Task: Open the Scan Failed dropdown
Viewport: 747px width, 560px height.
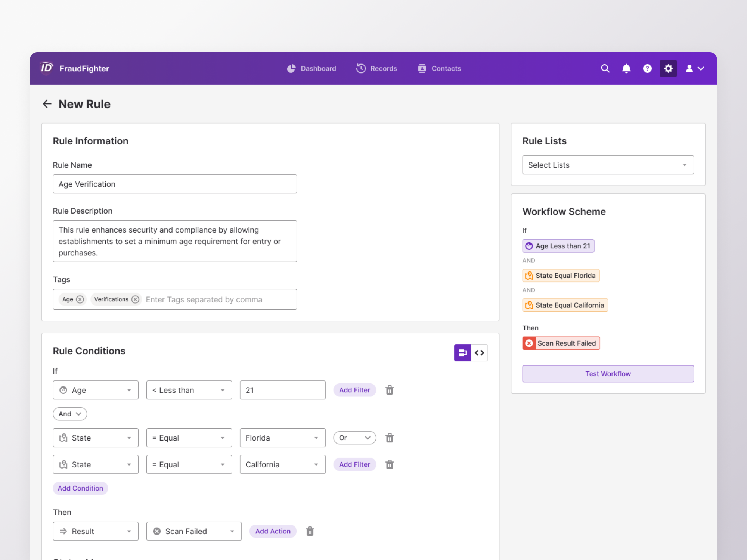Action: 194,531
